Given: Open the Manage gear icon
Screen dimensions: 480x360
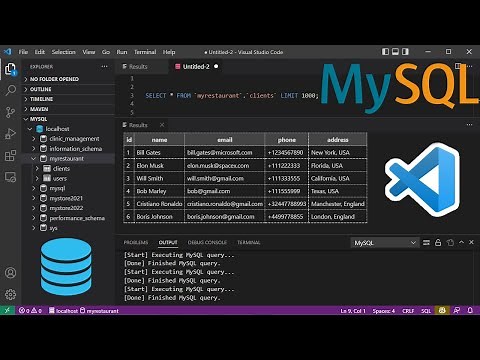Looking at the screenshot, I should coord(10,294).
